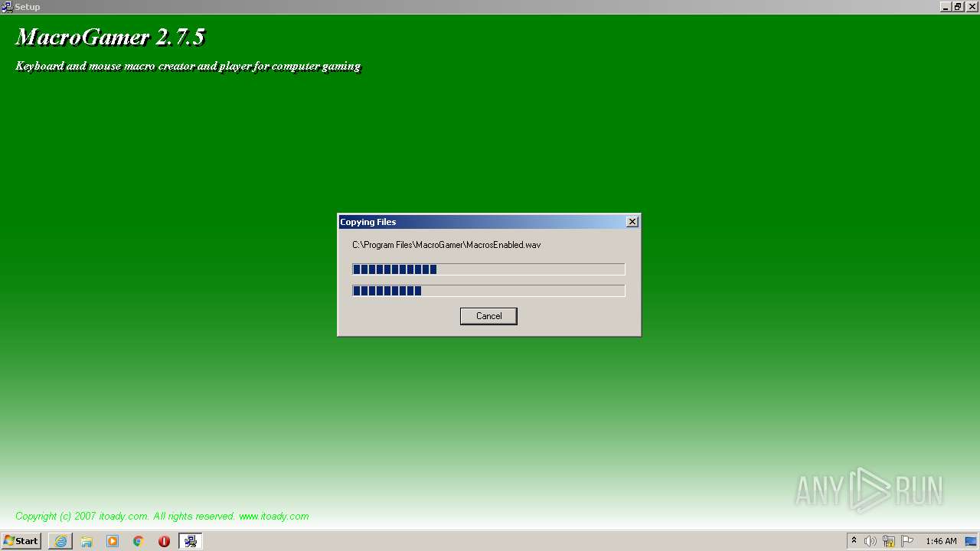Click the MacroGamer 2.7.5 heading
The image size is (980, 551).
[x=110, y=37]
